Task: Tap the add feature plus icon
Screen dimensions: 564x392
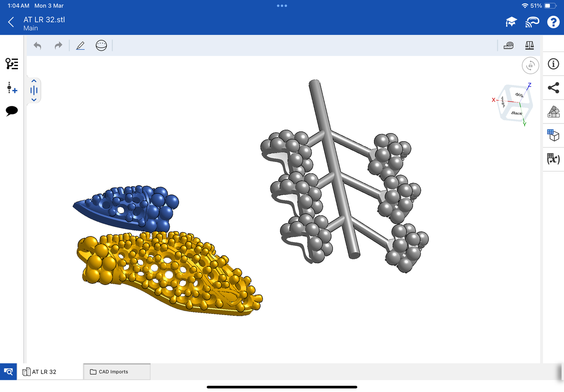Action: (12, 87)
